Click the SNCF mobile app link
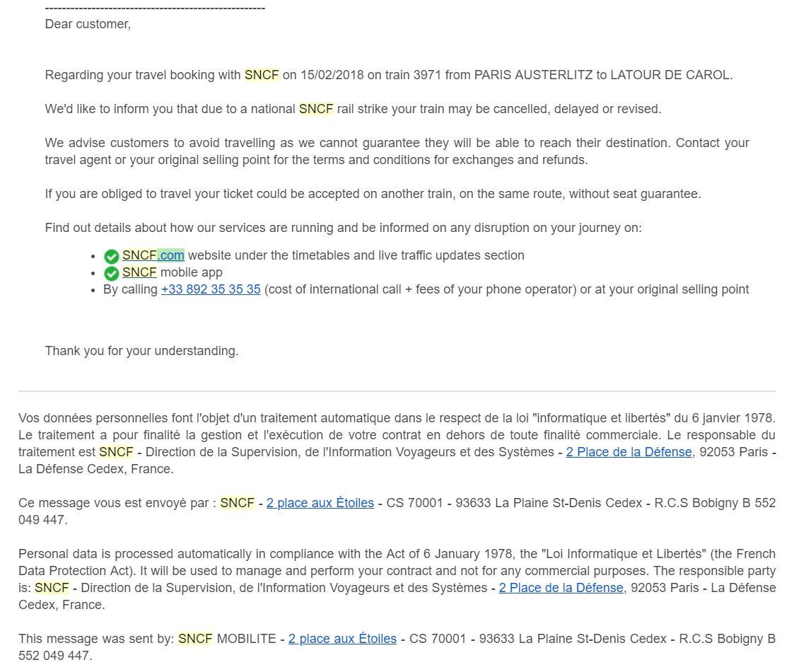This screenshot has width=794, height=672. click(139, 272)
